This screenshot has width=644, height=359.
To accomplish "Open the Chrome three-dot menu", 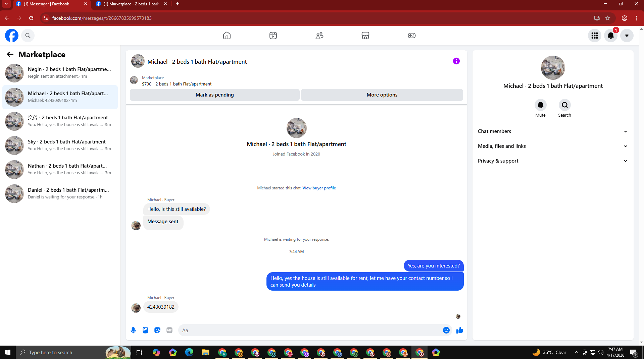I will (637, 18).
